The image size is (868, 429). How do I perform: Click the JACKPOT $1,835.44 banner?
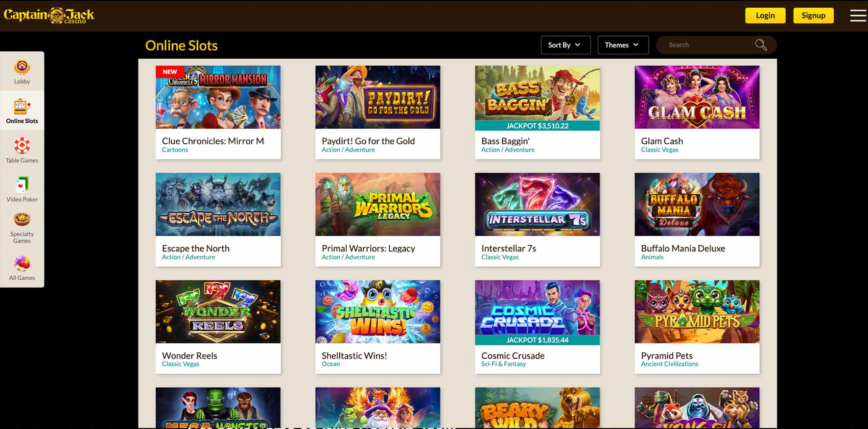[537, 340]
